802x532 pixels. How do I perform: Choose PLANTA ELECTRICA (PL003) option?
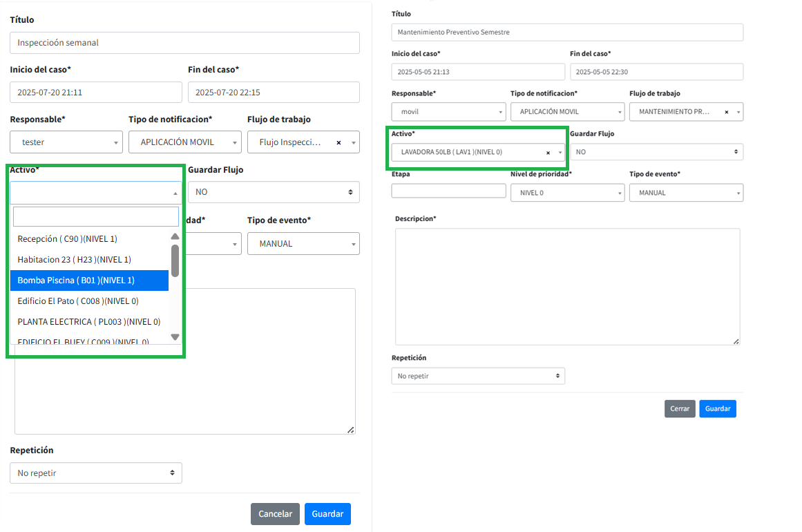[88, 322]
